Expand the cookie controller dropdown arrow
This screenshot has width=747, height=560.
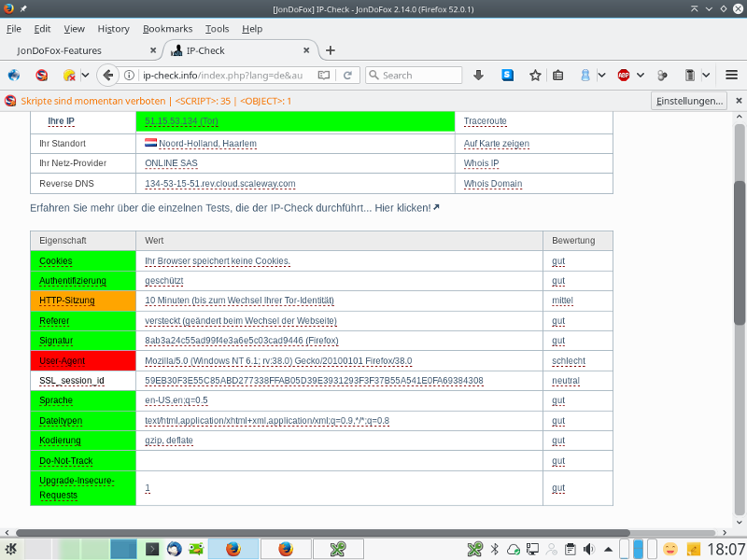pyautogui.click(x=85, y=76)
